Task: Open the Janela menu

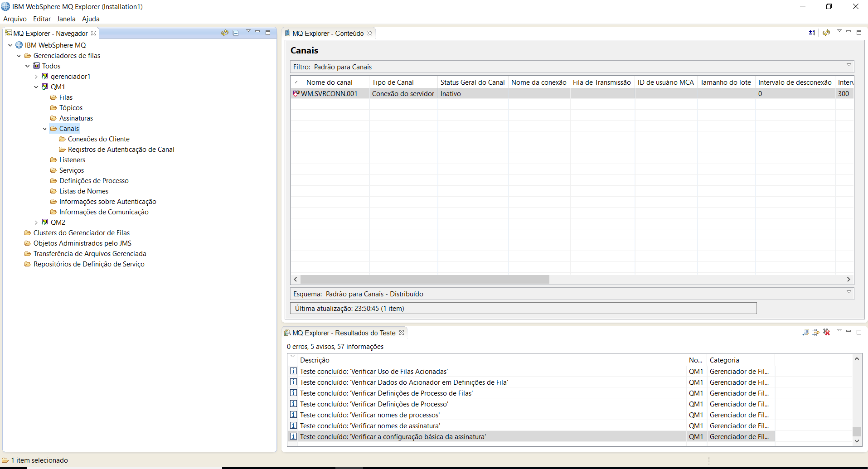Action: click(x=66, y=19)
